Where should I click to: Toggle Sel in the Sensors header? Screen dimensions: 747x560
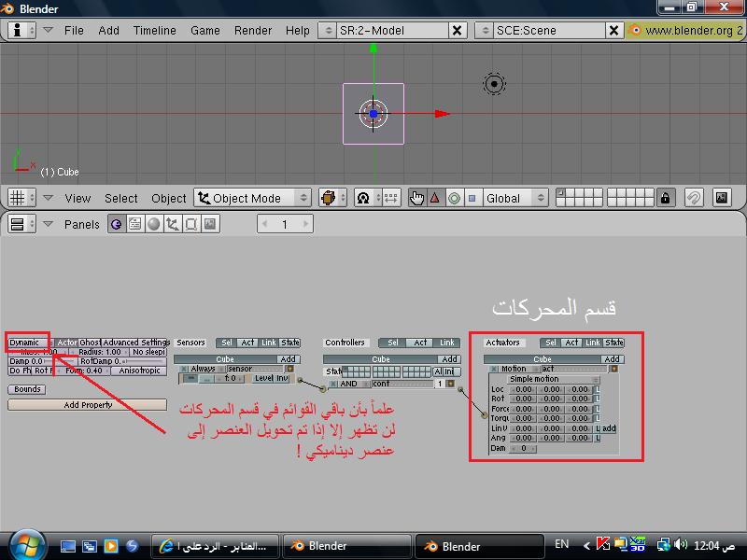[x=226, y=343]
